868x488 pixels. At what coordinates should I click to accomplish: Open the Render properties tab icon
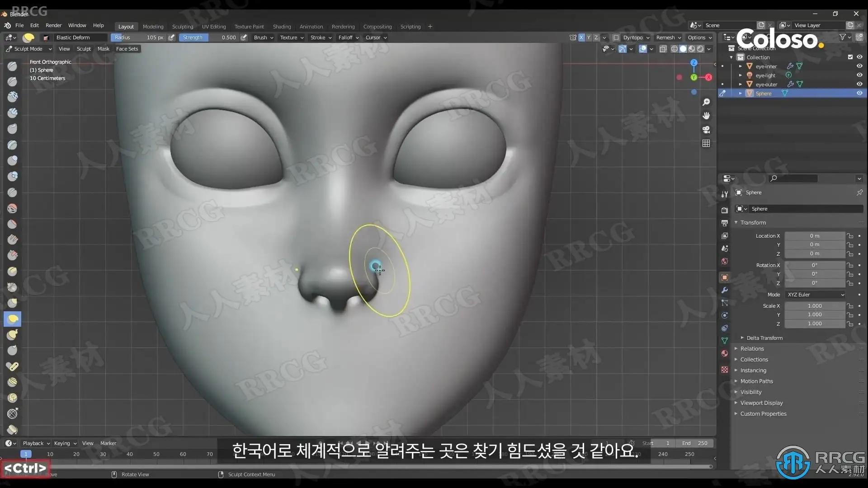point(725,210)
